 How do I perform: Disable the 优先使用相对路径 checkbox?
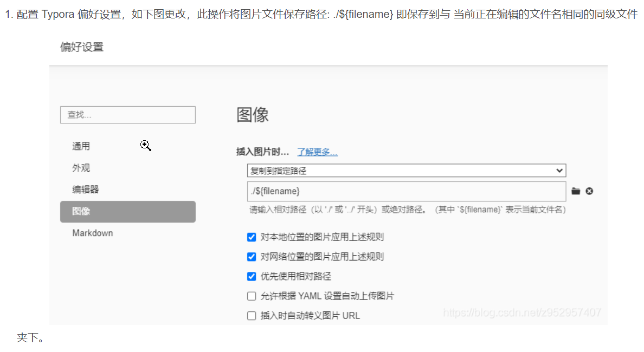click(x=252, y=276)
